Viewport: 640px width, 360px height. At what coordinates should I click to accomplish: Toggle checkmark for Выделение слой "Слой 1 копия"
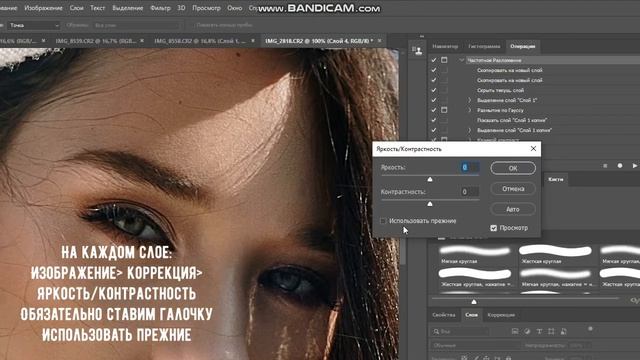coord(434,130)
